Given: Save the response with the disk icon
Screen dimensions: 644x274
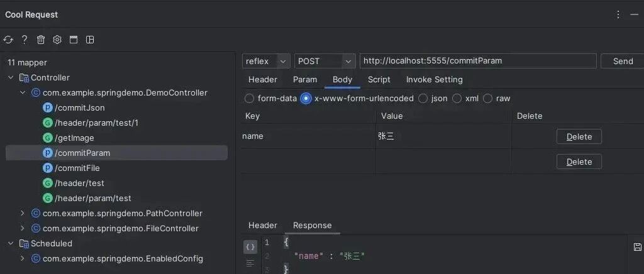Looking at the screenshot, I should click(x=638, y=246).
